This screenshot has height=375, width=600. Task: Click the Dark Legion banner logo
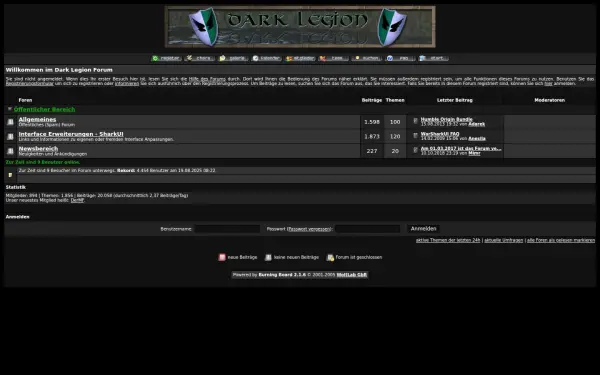tap(300, 27)
